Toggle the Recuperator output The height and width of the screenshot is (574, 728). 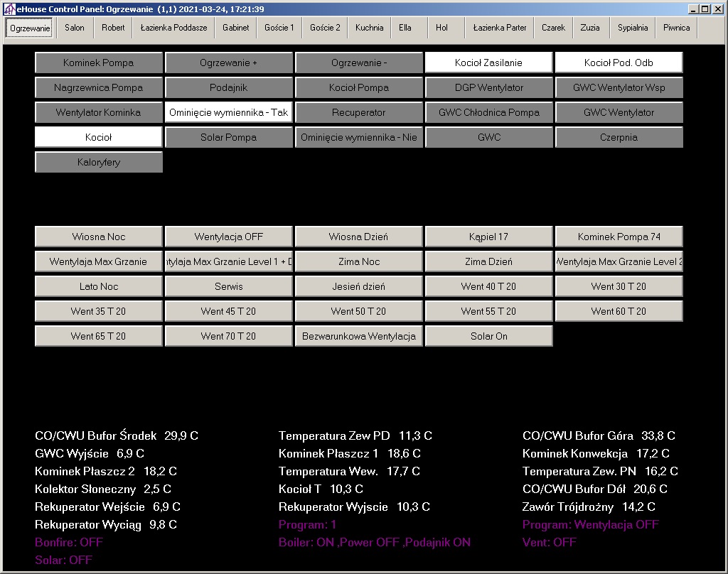358,112
